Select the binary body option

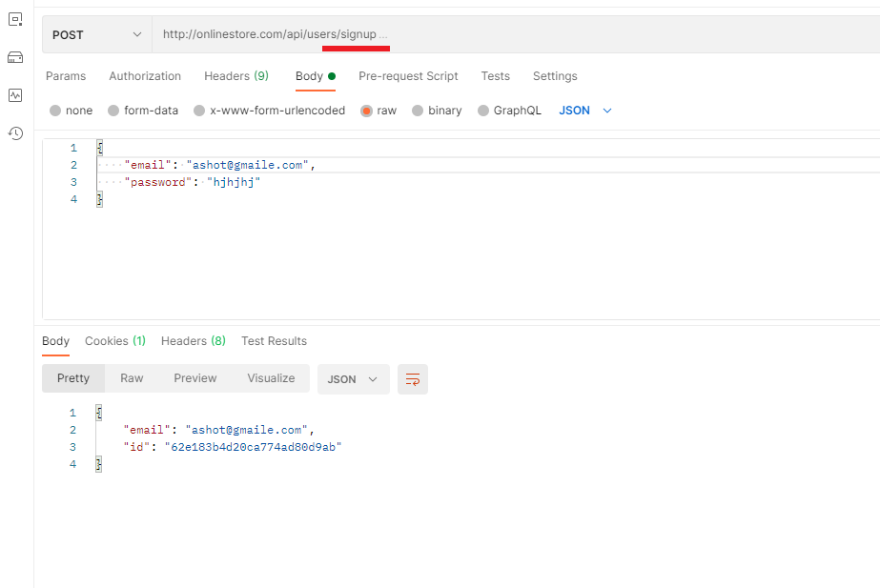click(x=437, y=111)
